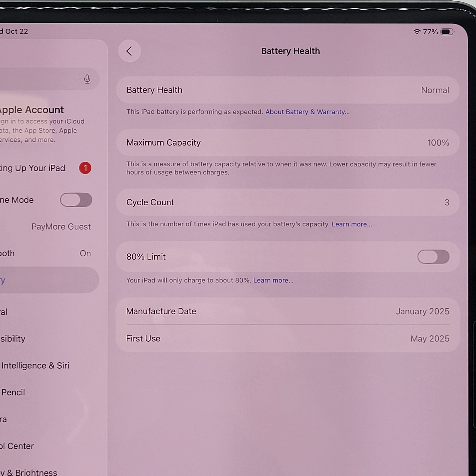This screenshot has width=476, height=476.
Task: Open Control Center settings
Action: click(17, 446)
